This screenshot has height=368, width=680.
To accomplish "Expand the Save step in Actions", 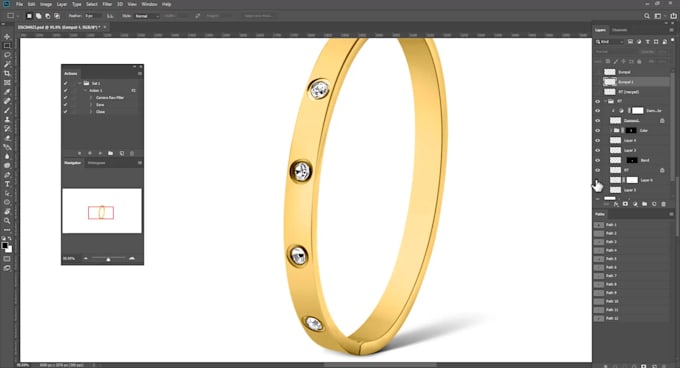I will (x=91, y=104).
